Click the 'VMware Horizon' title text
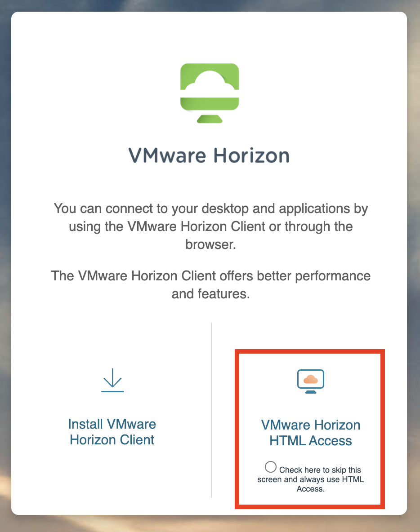The width and height of the screenshot is (420, 532). pos(209,156)
